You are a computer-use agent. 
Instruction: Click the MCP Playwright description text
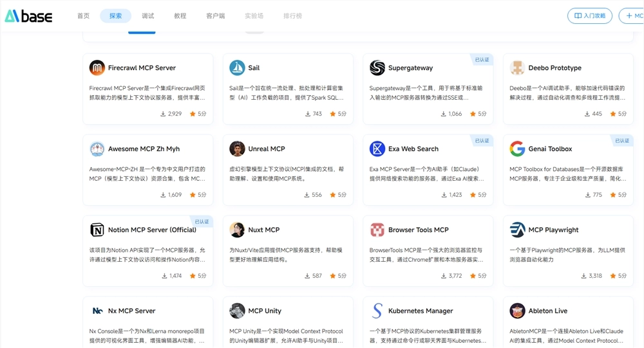click(567, 255)
